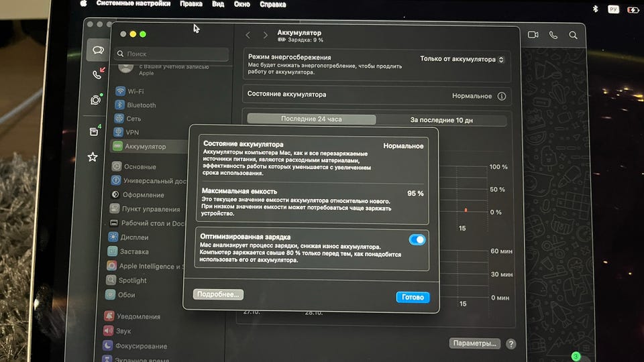Image resolution: width=644 pixels, height=362 pixels.
Task: Open Apple Intelligence settings
Action: point(146,266)
